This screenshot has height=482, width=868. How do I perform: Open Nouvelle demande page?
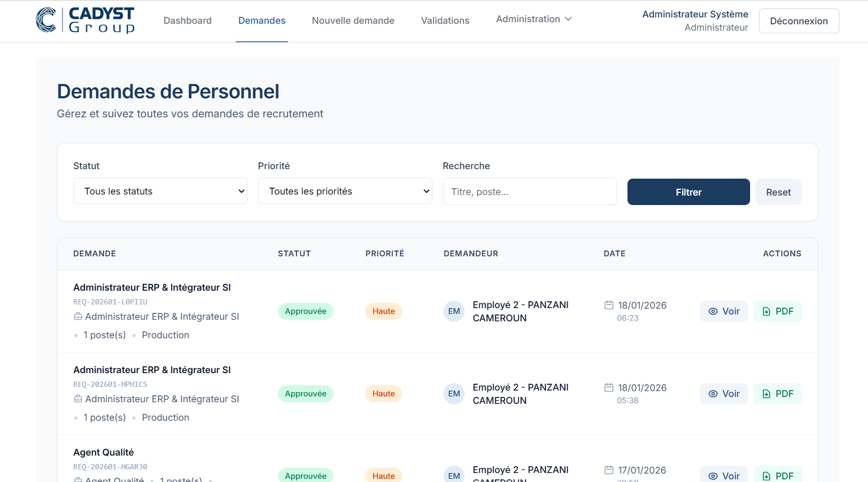pyautogui.click(x=353, y=21)
